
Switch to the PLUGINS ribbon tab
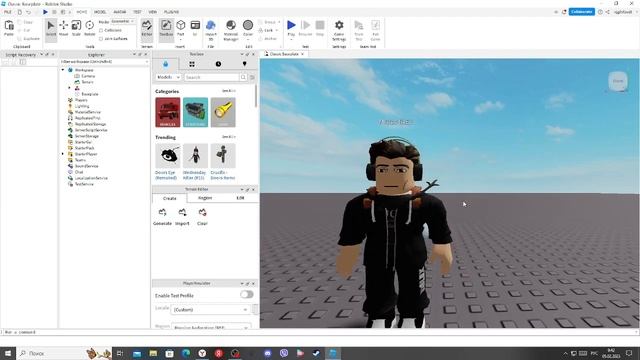(171, 12)
